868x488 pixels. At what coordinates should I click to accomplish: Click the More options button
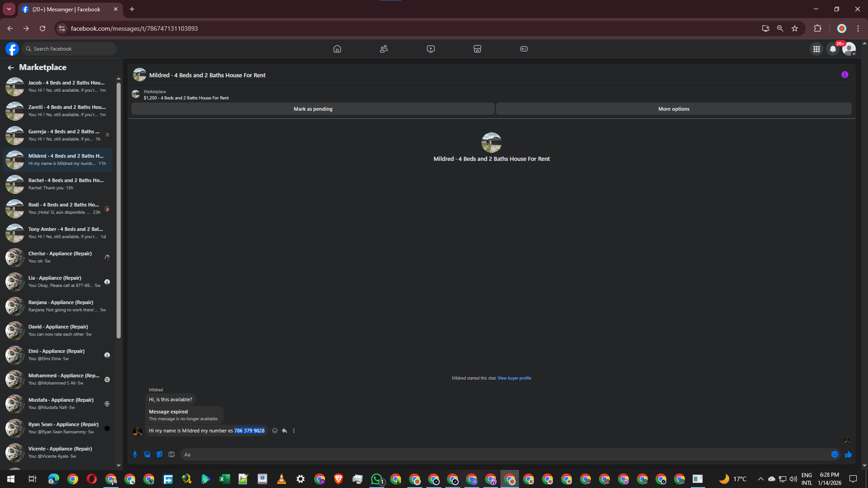point(673,109)
